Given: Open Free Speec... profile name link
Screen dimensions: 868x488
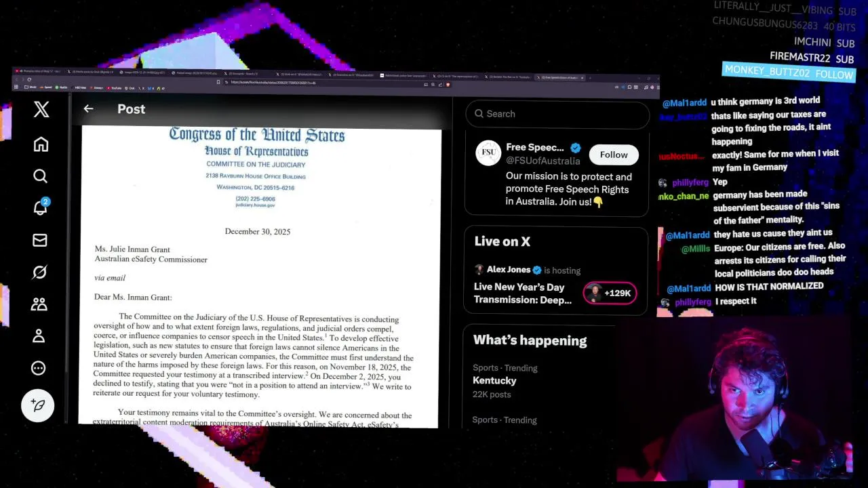Looking at the screenshot, I should pos(535,147).
